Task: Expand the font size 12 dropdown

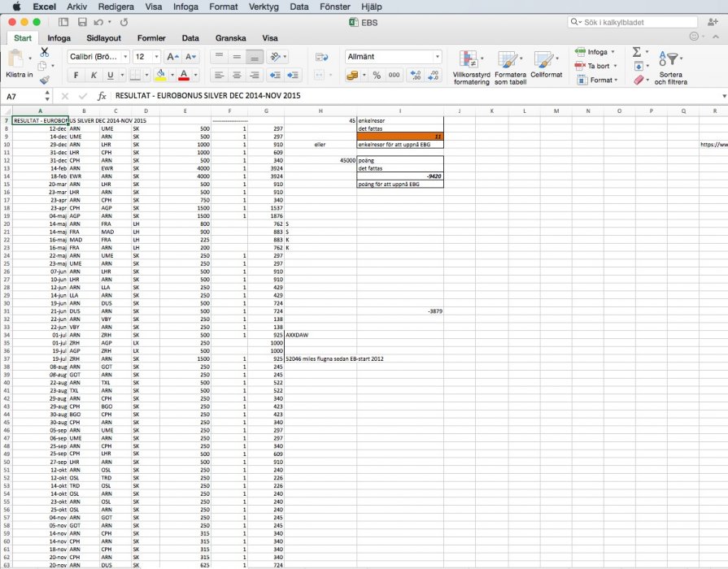Action: (x=155, y=57)
